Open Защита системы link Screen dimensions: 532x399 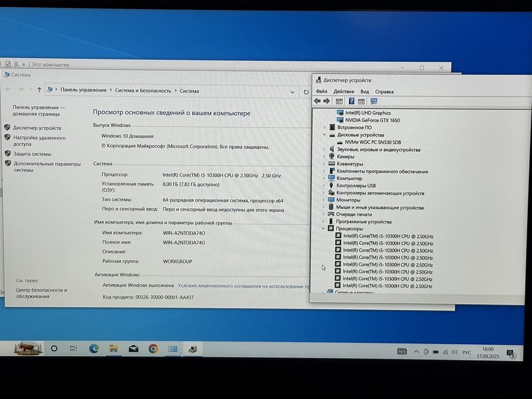coord(32,154)
